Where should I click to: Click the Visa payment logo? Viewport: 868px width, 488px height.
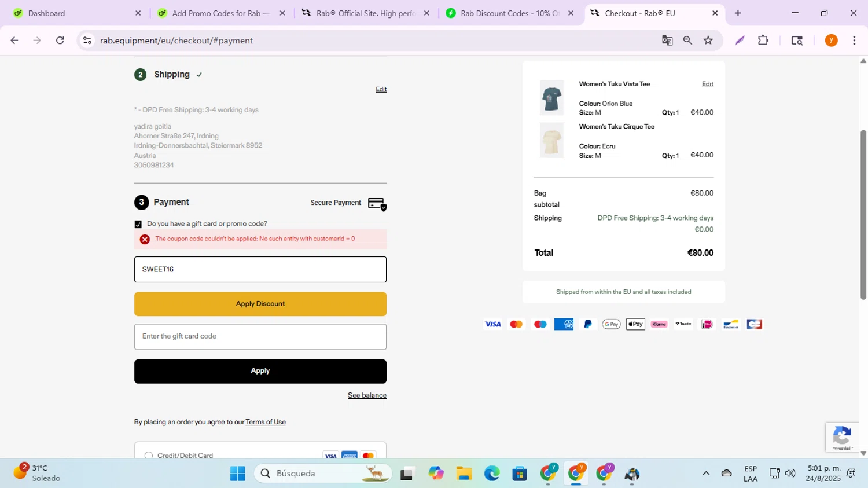pos(493,324)
